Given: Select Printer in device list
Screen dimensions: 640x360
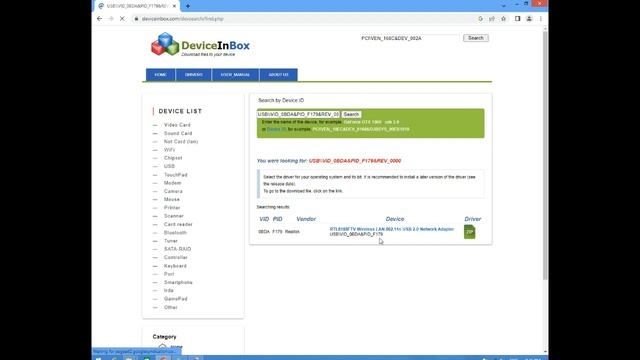Looking at the screenshot, I should [x=172, y=207].
